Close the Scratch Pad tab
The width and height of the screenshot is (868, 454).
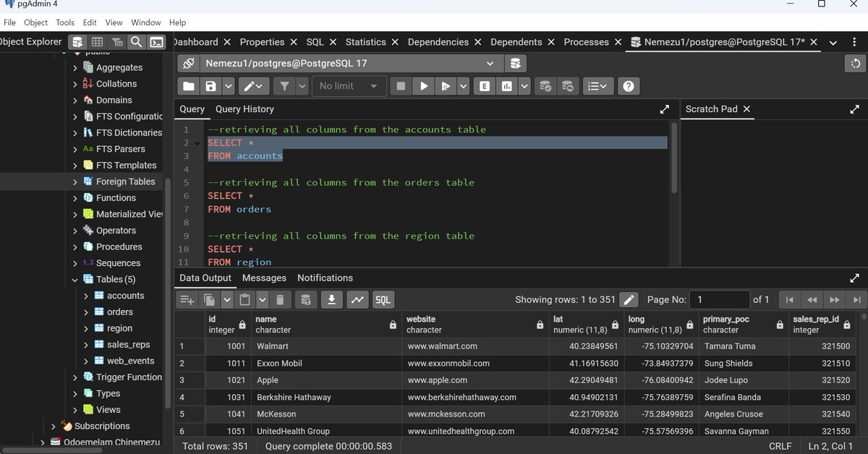point(747,109)
